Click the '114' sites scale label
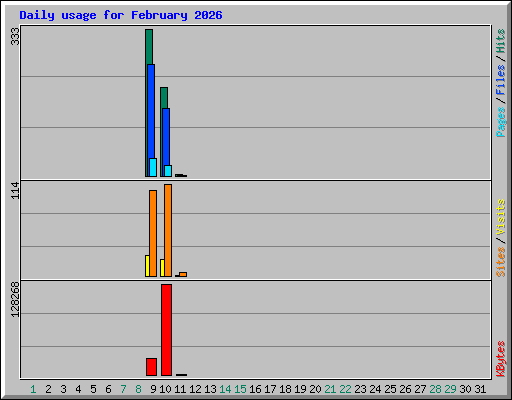Screen dimensions: 512x400 [15, 191]
